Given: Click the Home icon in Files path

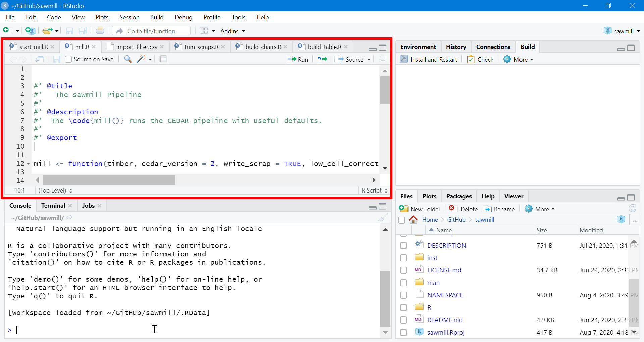Looking at the screenshot, I should point(413,220).
